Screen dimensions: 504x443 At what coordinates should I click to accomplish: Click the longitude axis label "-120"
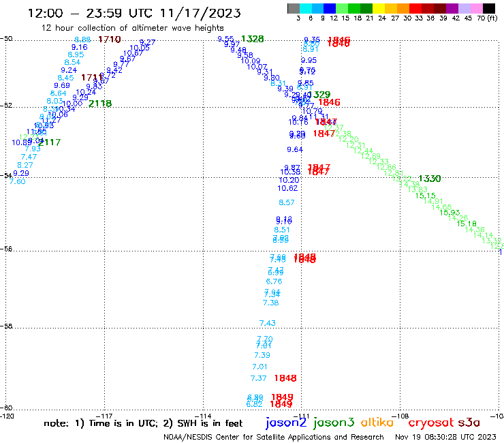pos(7,416)
